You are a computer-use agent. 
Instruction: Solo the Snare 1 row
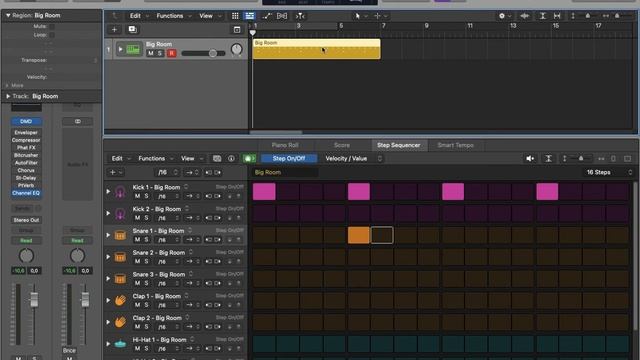click(x=146, y=240)
